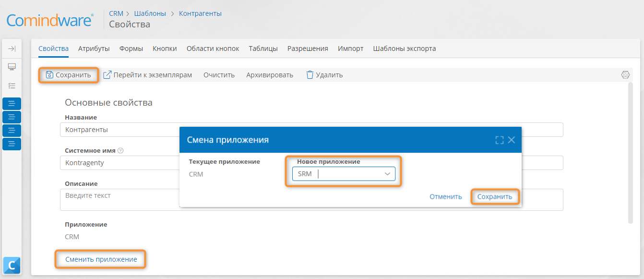644x279 pixels.
Task: Click the hexagon icon on toolbar right
Action: click(x=625, y=75)
